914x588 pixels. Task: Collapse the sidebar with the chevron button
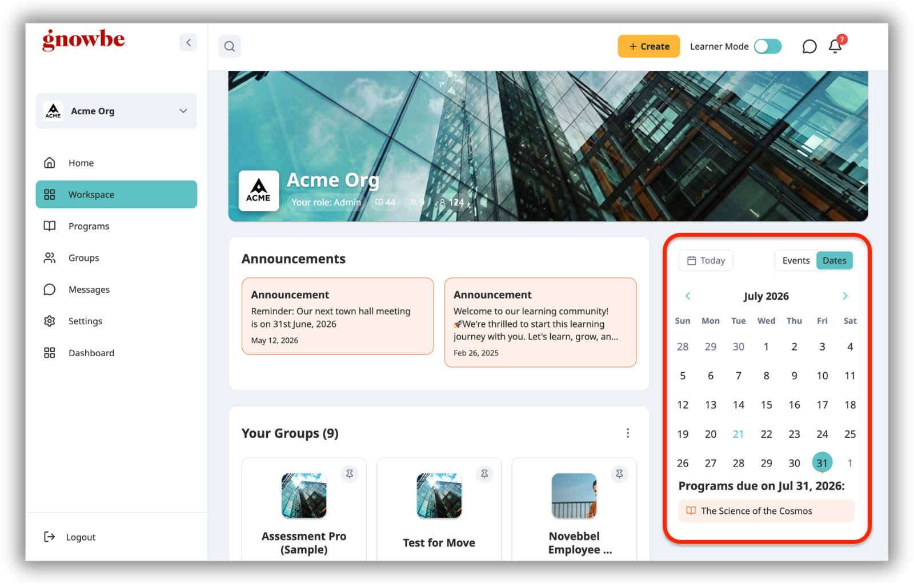(x=189, y=42)
